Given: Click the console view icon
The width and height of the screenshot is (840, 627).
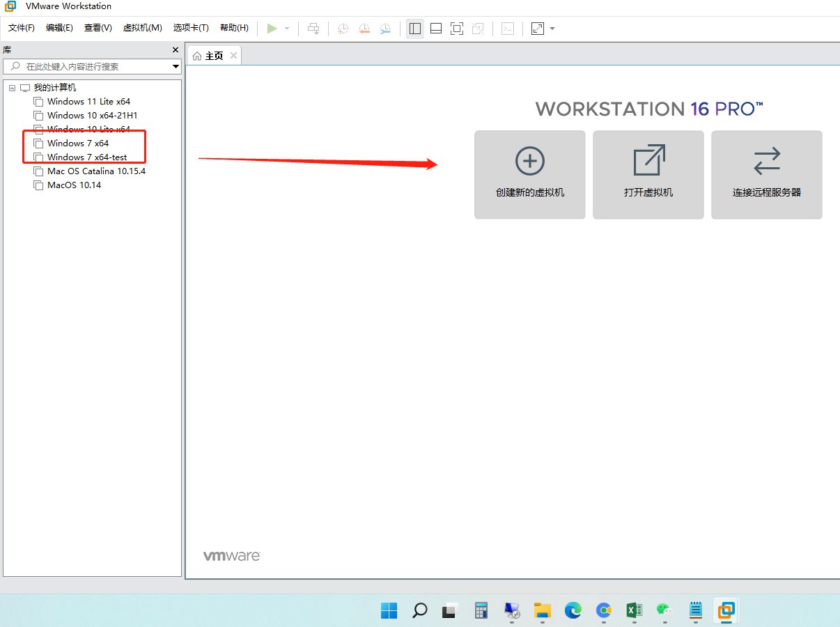Looking at the screenshot, I should tap(508, 29).
